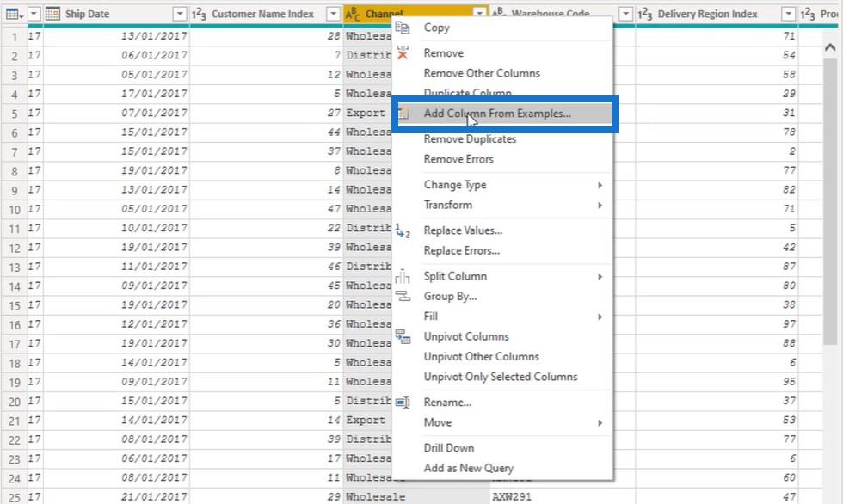Click the vertical scrollbar thumb

coord(830,201)
